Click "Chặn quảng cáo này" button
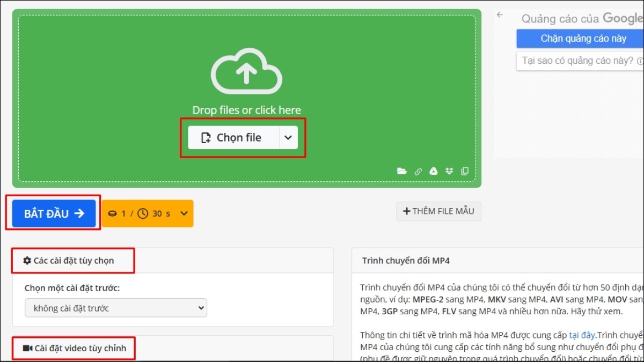Image resolution: width=644 pixels, height=362 pixels. coord(580,39)
